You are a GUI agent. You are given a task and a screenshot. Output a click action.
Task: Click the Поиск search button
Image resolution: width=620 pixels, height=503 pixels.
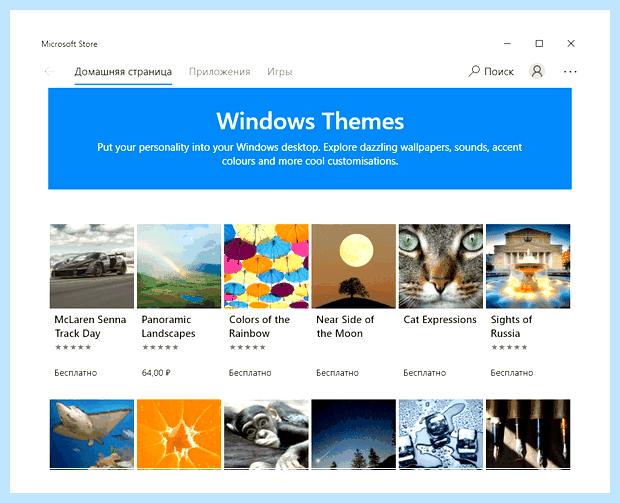coord(491,71)
